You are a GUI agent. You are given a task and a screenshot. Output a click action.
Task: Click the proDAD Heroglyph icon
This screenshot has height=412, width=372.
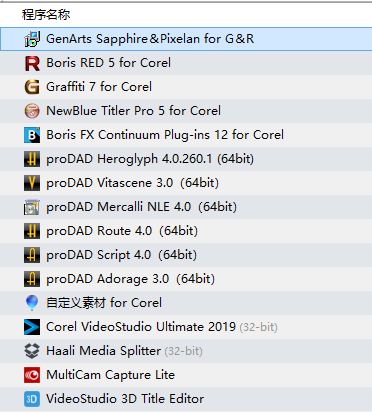(32, 159)
